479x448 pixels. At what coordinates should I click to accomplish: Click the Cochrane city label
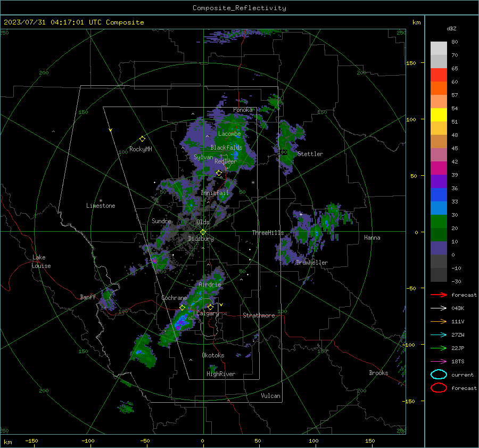(174, 298)
